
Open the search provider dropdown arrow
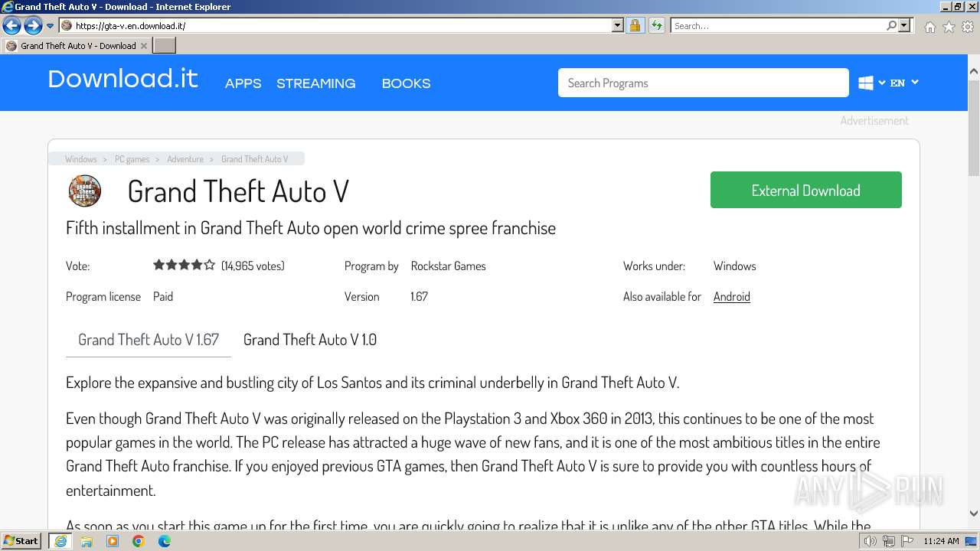pos(905,25)
